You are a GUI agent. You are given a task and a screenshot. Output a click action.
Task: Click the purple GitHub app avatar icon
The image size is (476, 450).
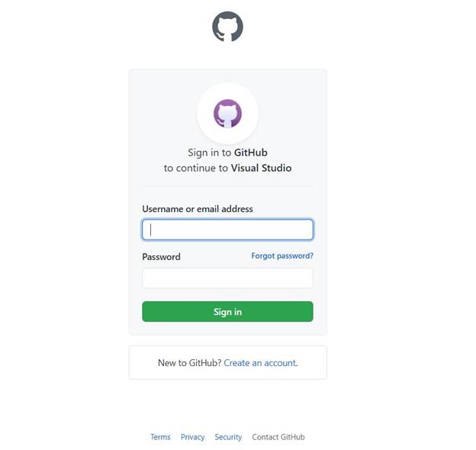[x=227, y=114]
